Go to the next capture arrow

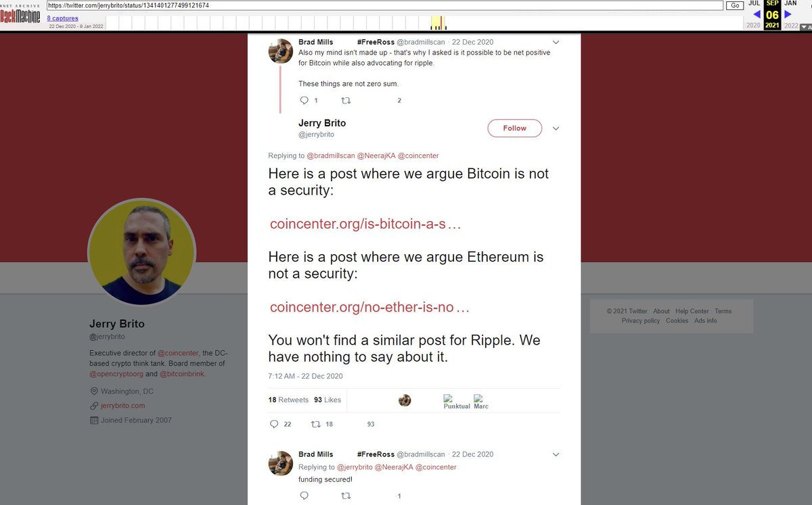[788, 14]
